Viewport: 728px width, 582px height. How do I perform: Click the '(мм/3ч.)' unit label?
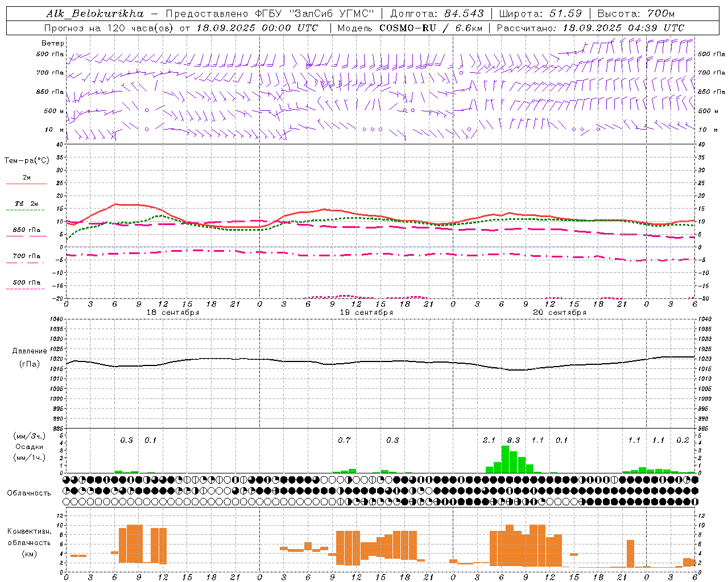coord(30,436)
